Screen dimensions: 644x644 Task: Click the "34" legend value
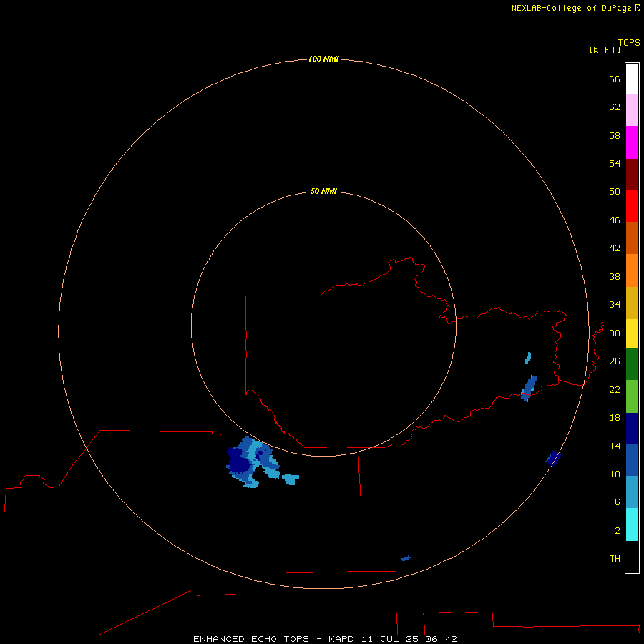point(615,304)
